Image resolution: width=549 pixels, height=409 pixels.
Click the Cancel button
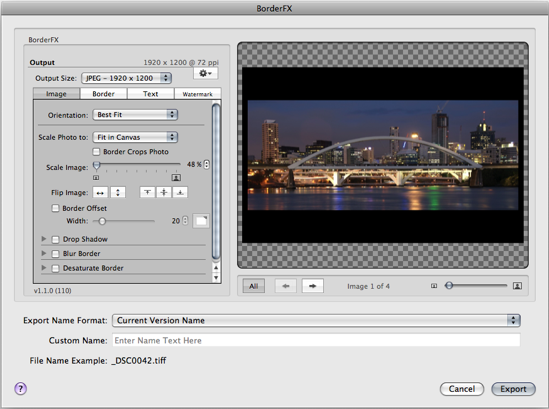coord(462,389)
